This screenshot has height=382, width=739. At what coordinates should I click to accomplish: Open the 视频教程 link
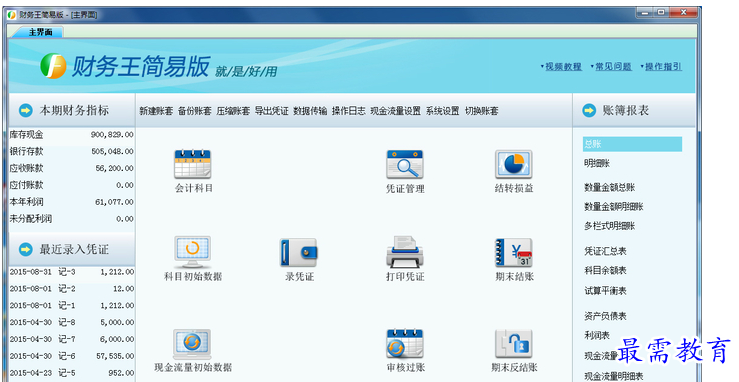click(563, 67)
